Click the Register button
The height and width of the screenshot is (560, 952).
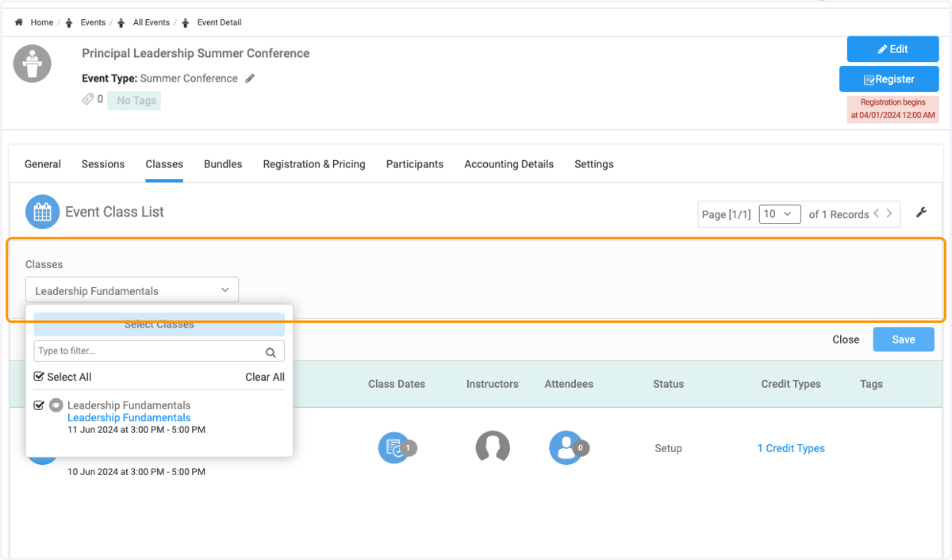pos(889,79)
